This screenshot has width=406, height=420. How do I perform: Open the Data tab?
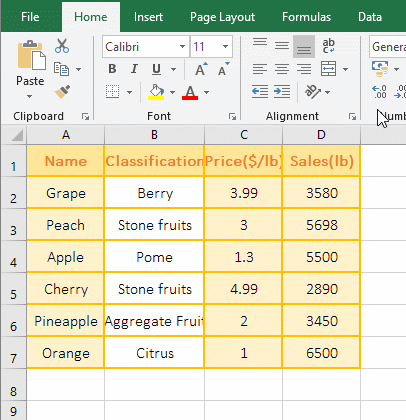(x=370, y=17)
